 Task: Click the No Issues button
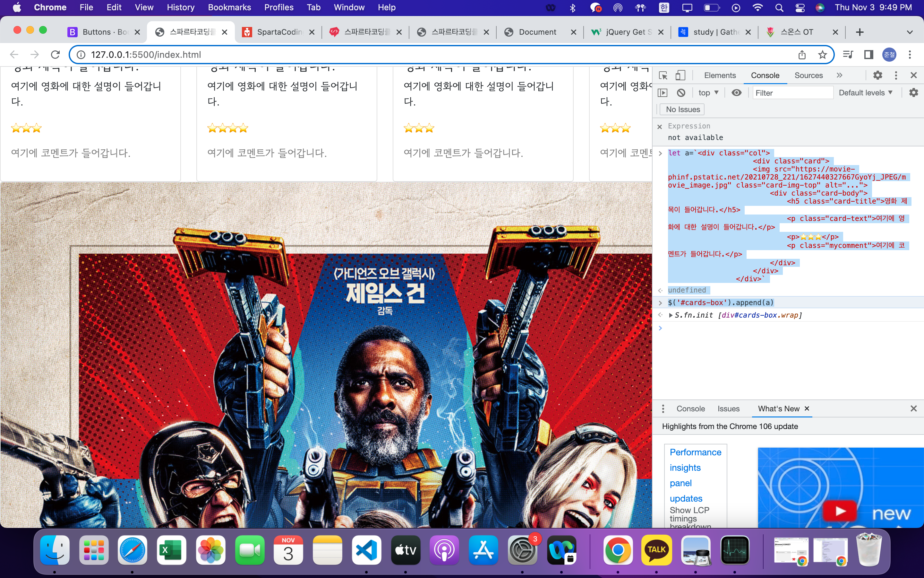click(x=682, y=110)
